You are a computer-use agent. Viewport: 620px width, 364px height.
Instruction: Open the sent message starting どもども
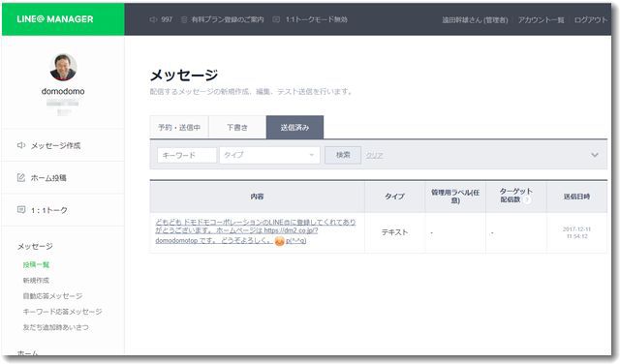point(256,231)
